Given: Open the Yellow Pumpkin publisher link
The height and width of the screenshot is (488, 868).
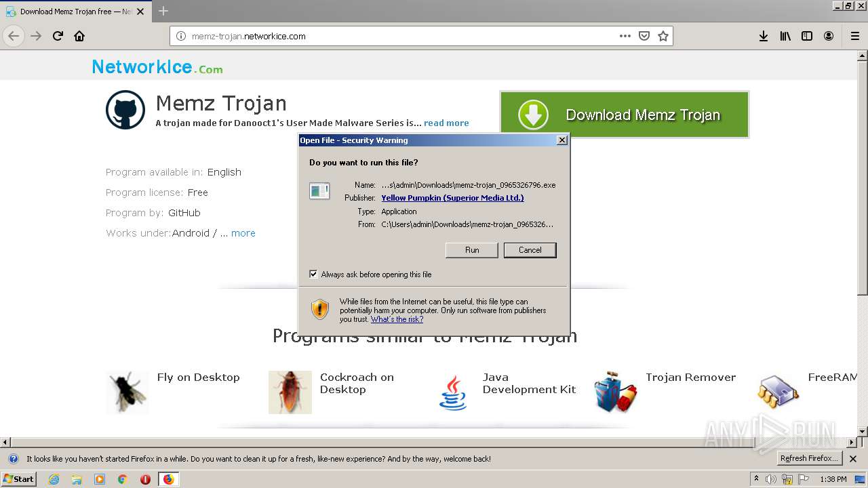Looking at the screenshot, I should coord(452,198).
